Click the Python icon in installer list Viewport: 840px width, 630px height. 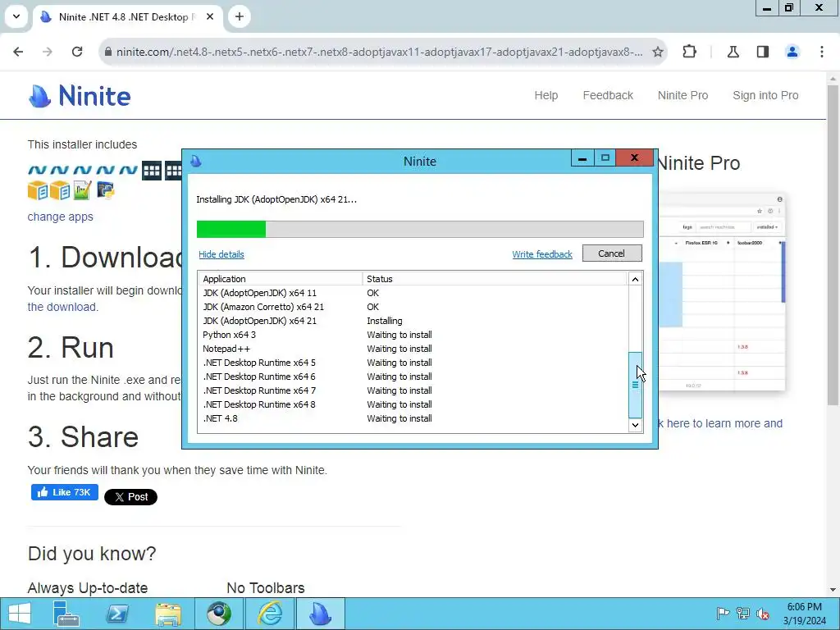coord(106,190)
